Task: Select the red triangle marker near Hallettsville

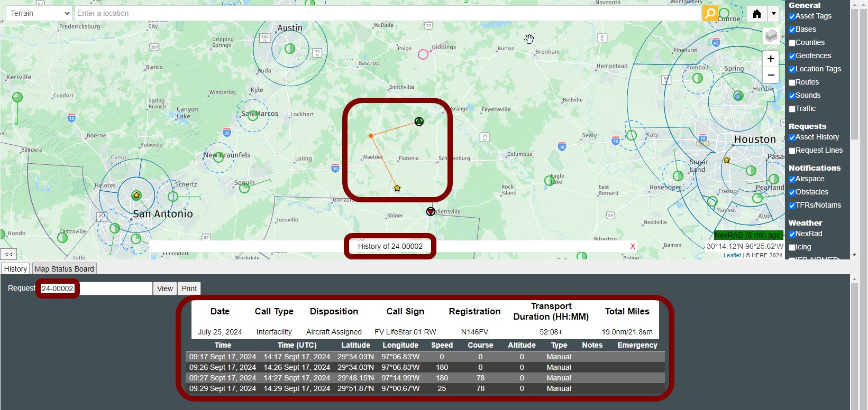Action: 431,211
